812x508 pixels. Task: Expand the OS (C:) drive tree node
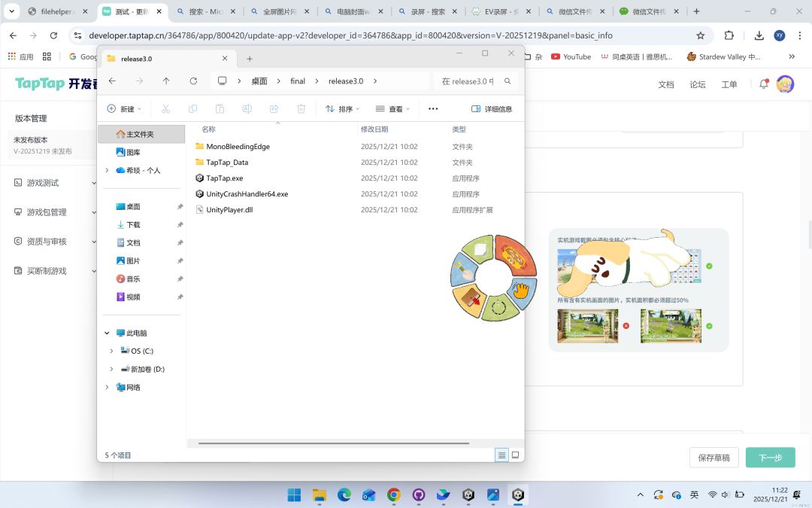(112, 351)
